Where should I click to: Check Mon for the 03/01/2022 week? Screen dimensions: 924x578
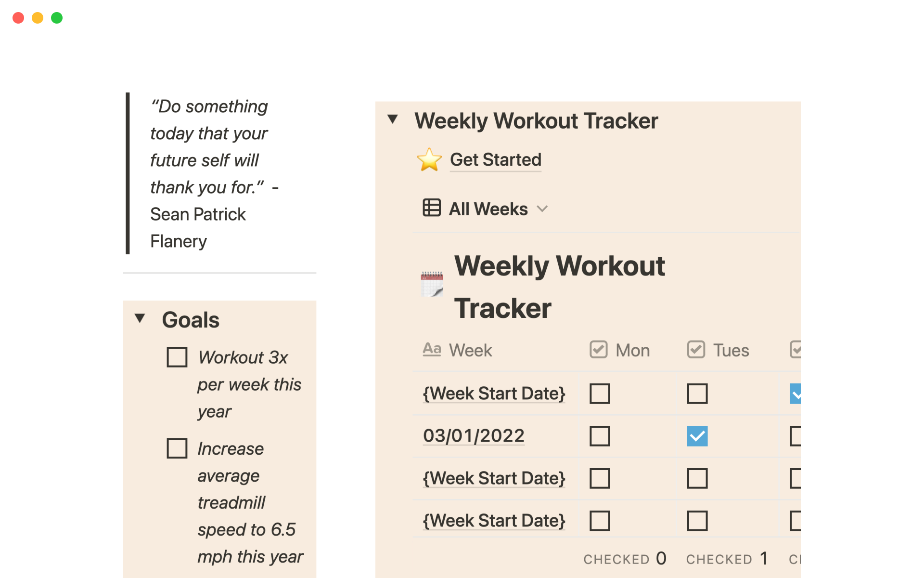point(600,436)
